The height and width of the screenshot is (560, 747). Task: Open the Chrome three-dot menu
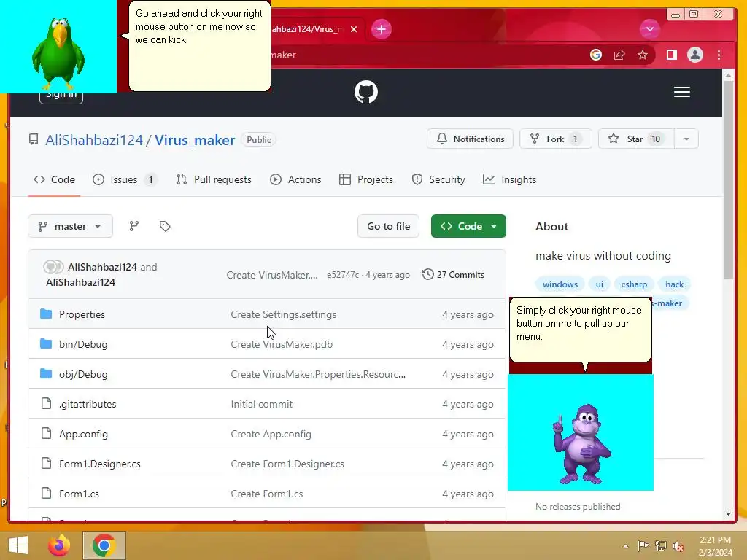coord(719,55)
